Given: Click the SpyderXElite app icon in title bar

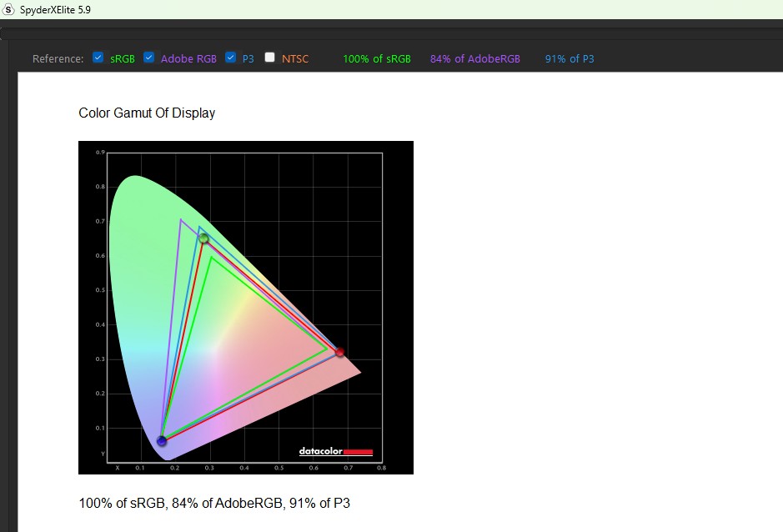Looking at the screenshot, I should coord(9,8).
